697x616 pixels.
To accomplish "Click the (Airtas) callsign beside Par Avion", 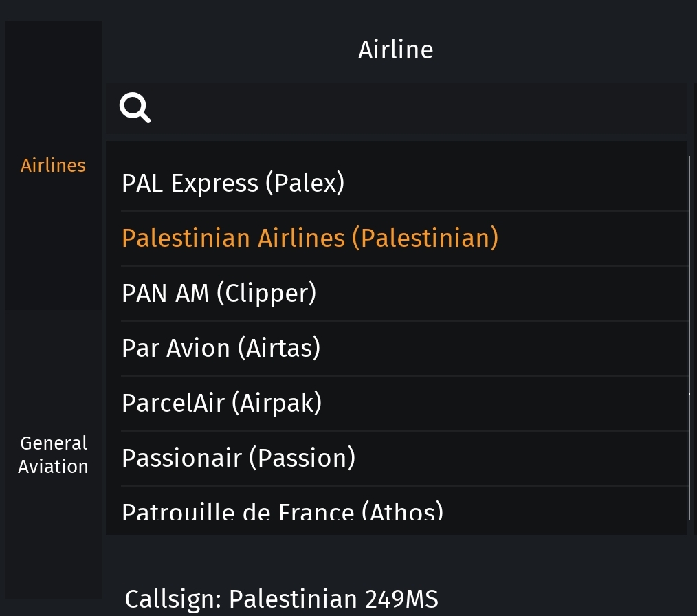I will point(279,348).
